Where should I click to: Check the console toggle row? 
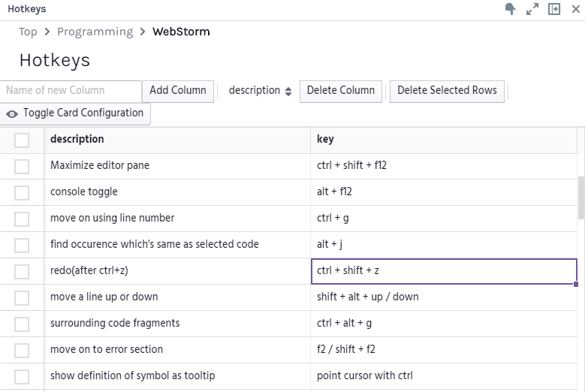point(22,193)
